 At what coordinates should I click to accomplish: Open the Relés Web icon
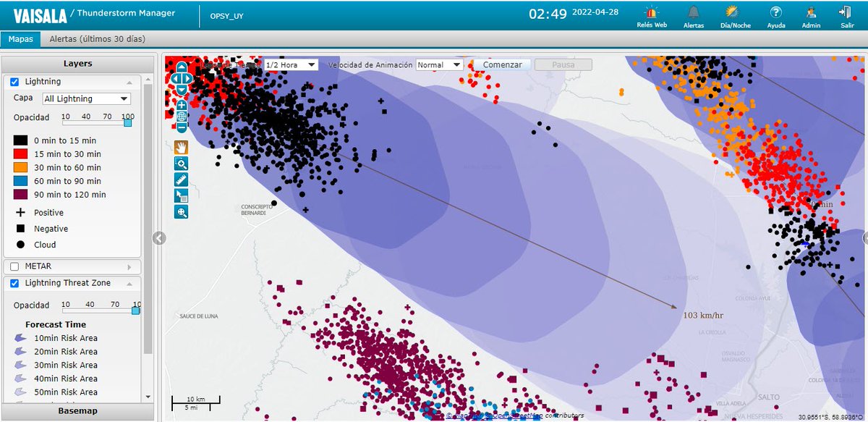(652, 12)
